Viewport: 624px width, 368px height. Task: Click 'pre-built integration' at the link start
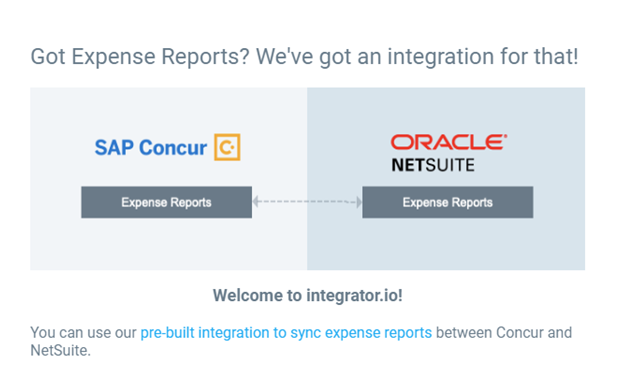tap(205, 333)
